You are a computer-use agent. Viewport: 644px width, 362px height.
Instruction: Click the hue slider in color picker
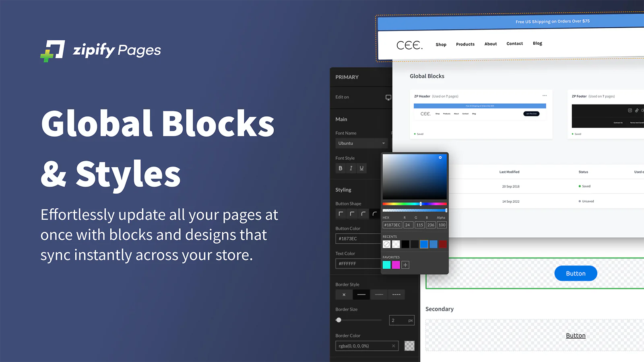click(415, 204)
